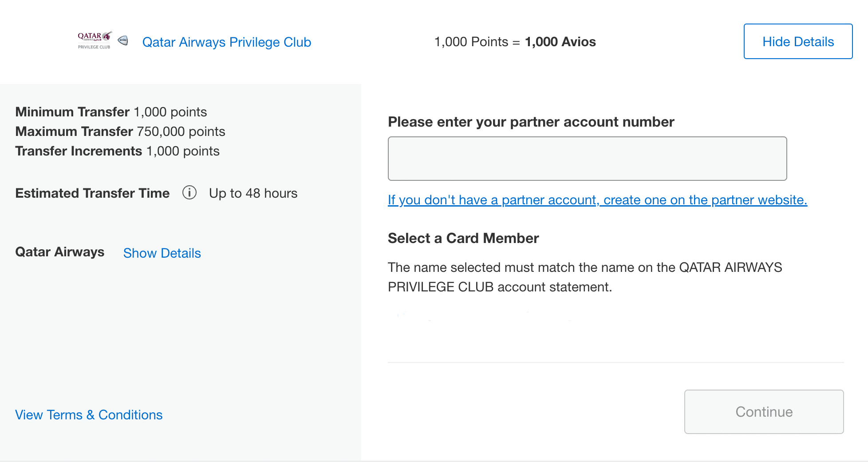868x462 pixels.
Task: Click the Up to 48 hours text
Action: (253, 193)
